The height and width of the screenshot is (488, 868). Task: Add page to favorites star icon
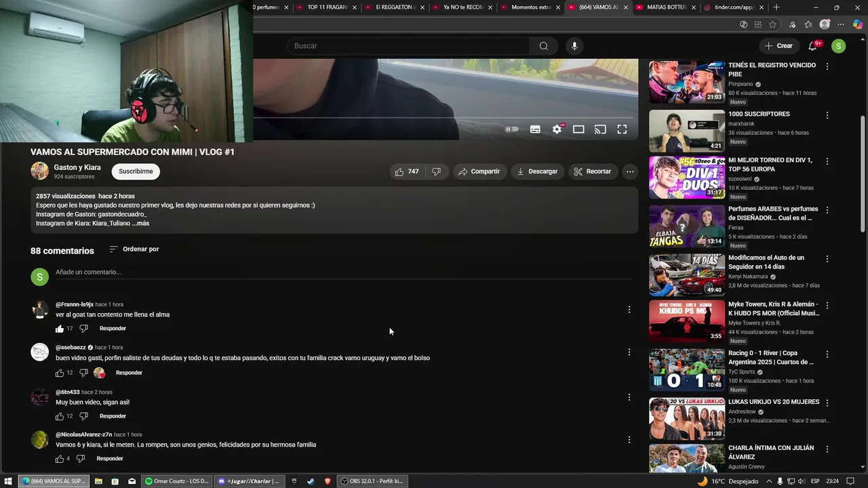773,24
